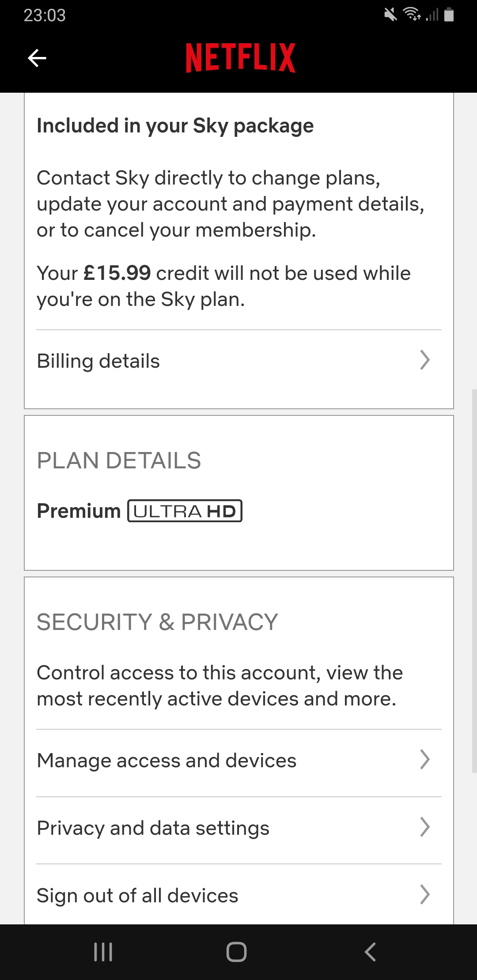Tap the battery indicator in the status bar

click(x=449, y=16)
